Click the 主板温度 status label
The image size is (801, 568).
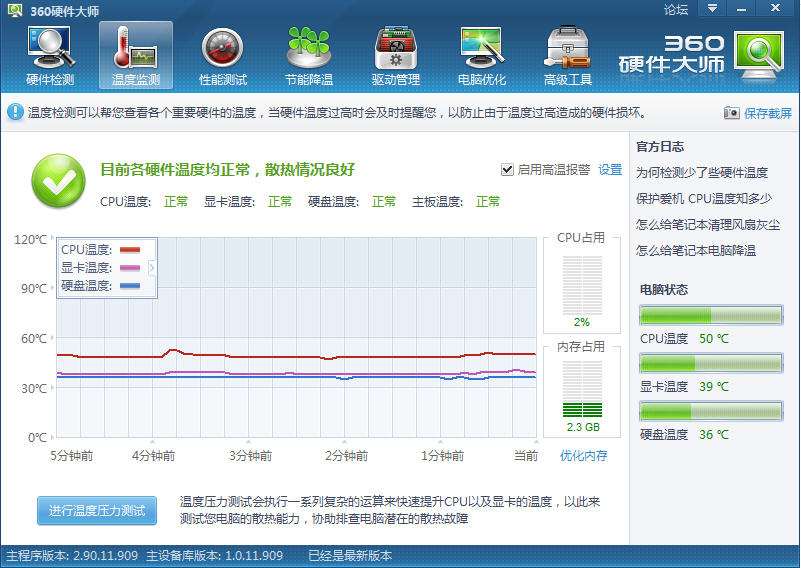click(437, 202)
